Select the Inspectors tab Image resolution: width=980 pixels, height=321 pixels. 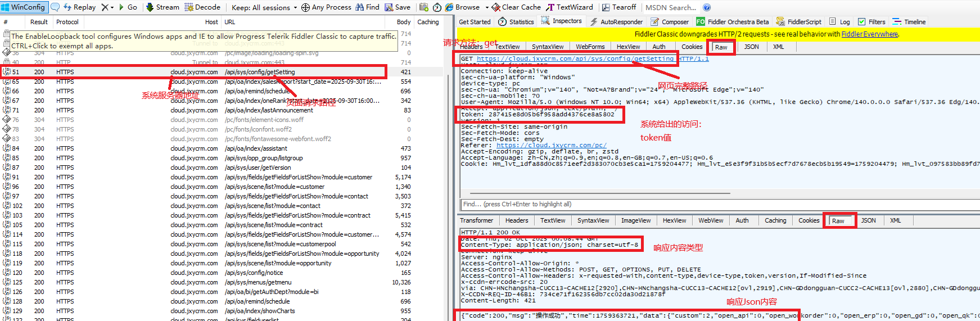(x=561, y=21)
